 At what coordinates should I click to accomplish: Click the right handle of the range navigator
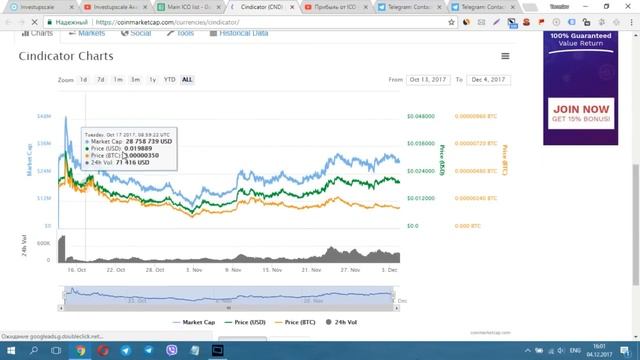pyautogui.click(x=393, y=295)
